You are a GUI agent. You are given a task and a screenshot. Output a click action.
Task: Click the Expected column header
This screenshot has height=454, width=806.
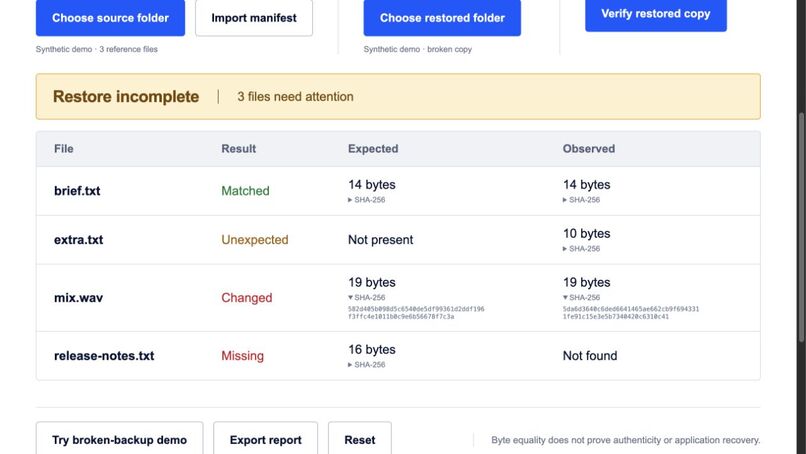tap(373, 149)
